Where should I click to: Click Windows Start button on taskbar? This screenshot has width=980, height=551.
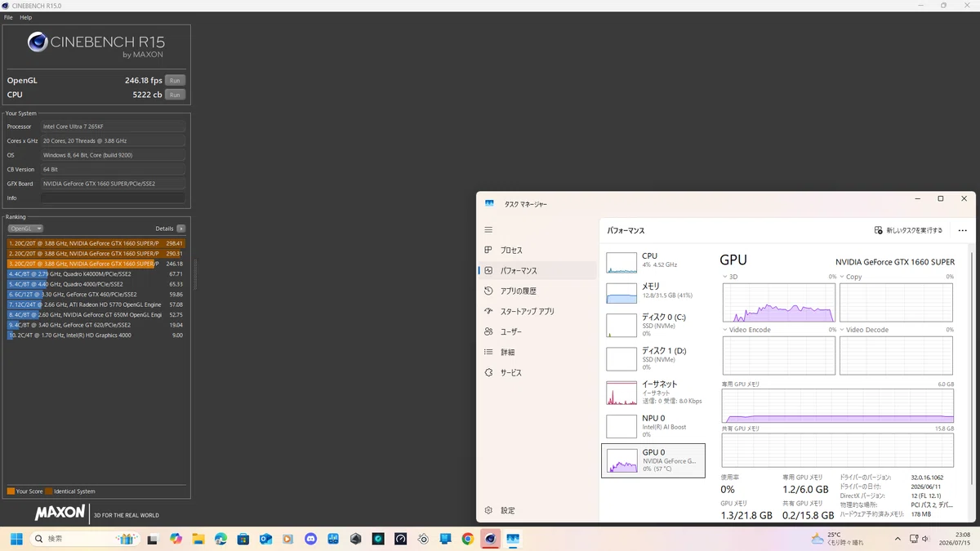point(16,539)
